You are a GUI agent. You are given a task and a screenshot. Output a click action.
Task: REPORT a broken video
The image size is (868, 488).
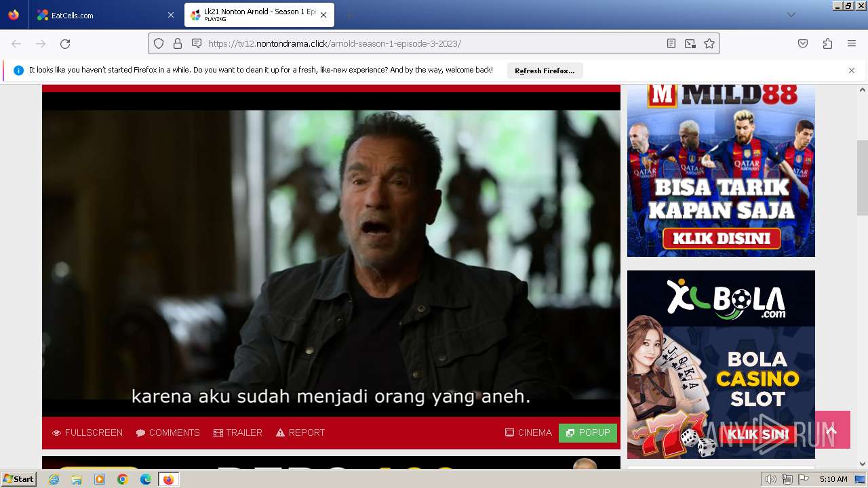point(300,432)
